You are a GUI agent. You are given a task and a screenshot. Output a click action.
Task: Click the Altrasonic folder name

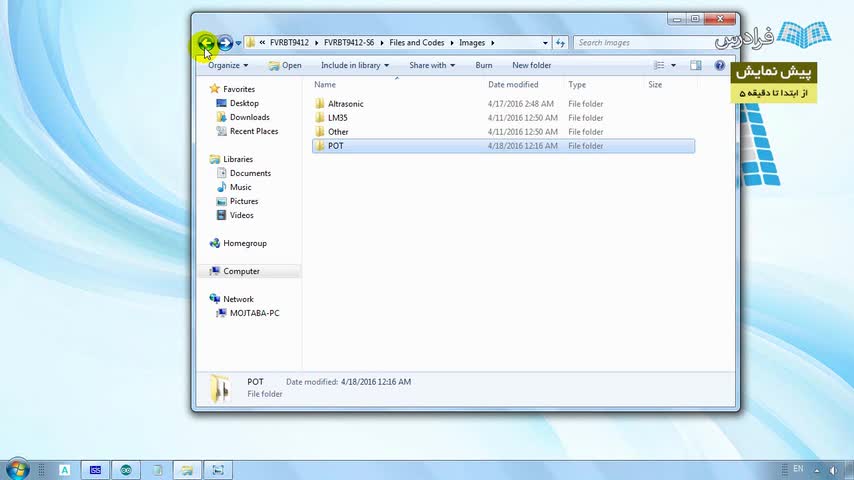(345, 104)
